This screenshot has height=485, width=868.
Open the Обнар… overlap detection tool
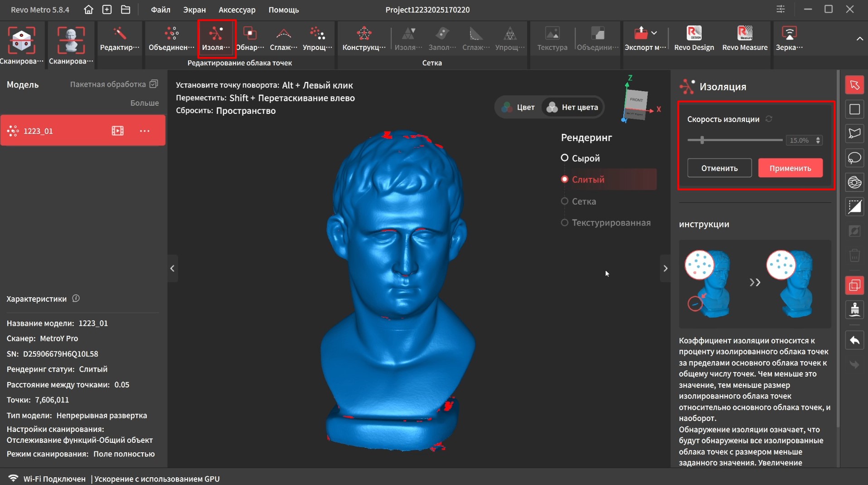(250, 39)
